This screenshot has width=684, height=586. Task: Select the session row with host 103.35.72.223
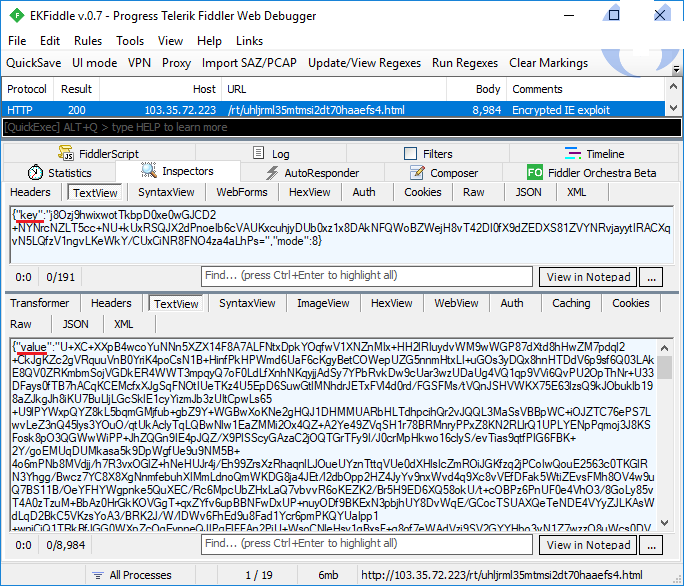[x=333, y=110]
